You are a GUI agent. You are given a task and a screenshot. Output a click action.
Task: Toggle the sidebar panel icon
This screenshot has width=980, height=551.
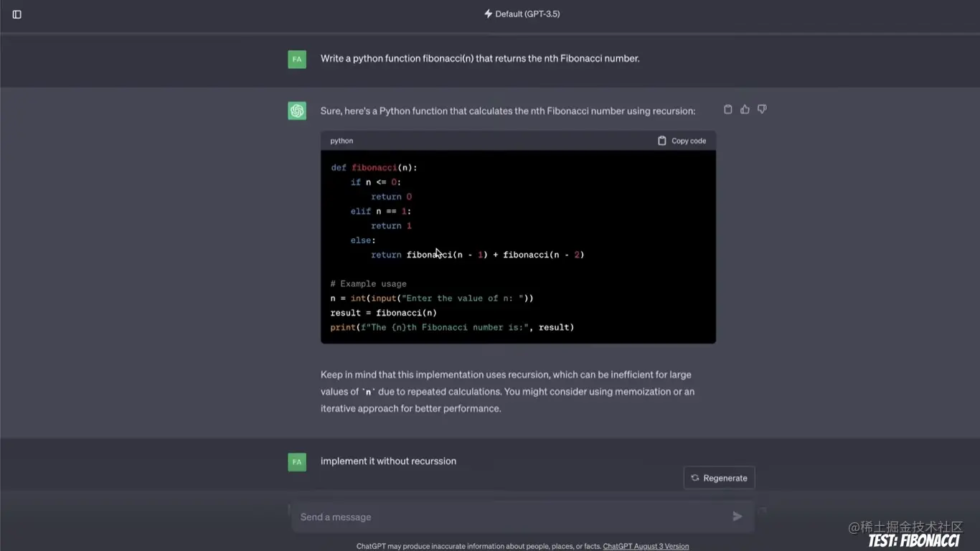17,14
